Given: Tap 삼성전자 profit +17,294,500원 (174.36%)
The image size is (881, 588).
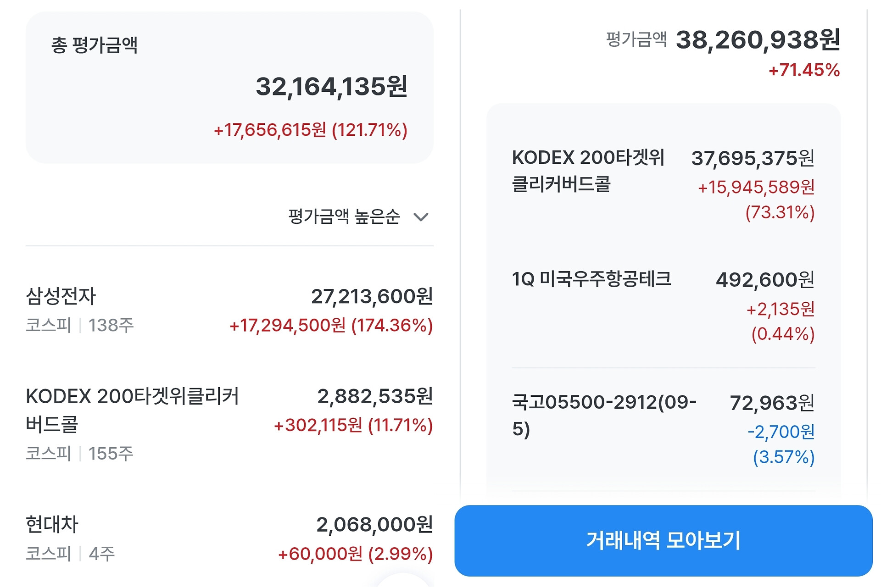Looking at the screenshot, I should point(331,326).
